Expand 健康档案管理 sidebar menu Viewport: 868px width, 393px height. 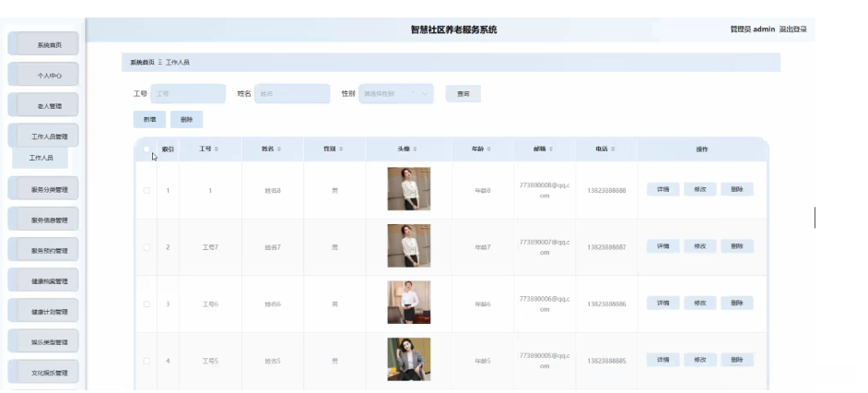click(43, 281)
